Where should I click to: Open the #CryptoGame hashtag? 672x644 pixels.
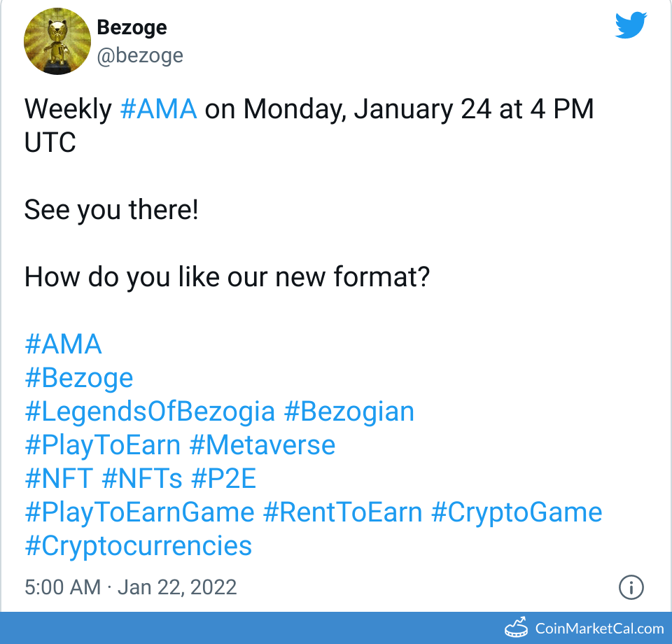pos(517,512)
